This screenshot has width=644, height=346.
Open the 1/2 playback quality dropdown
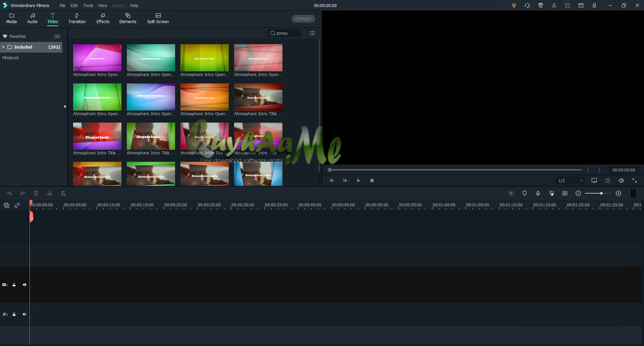571,181
